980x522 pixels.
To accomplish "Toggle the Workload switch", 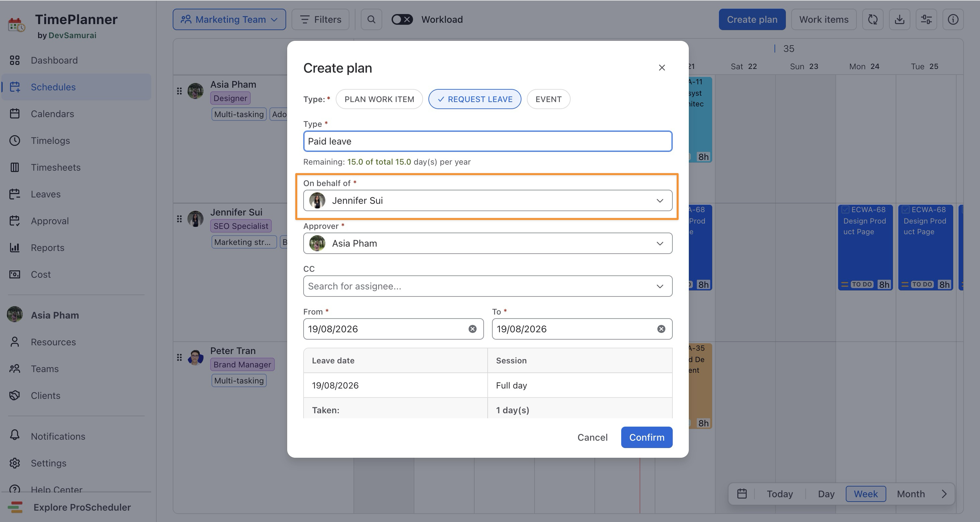I will coord(402,19).
